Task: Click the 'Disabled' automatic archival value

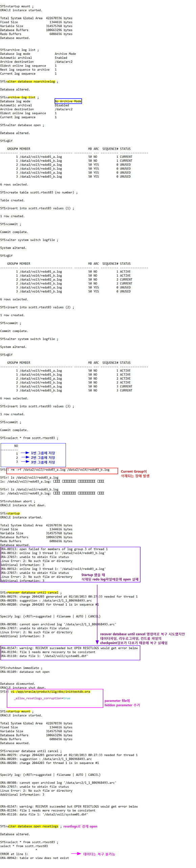Action: click(x=62, y=105)
